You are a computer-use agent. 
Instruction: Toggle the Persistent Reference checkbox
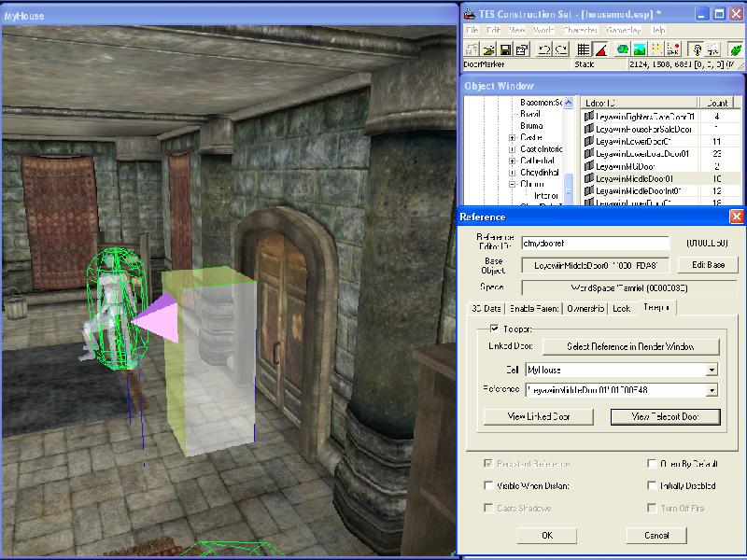click(488, 463)
